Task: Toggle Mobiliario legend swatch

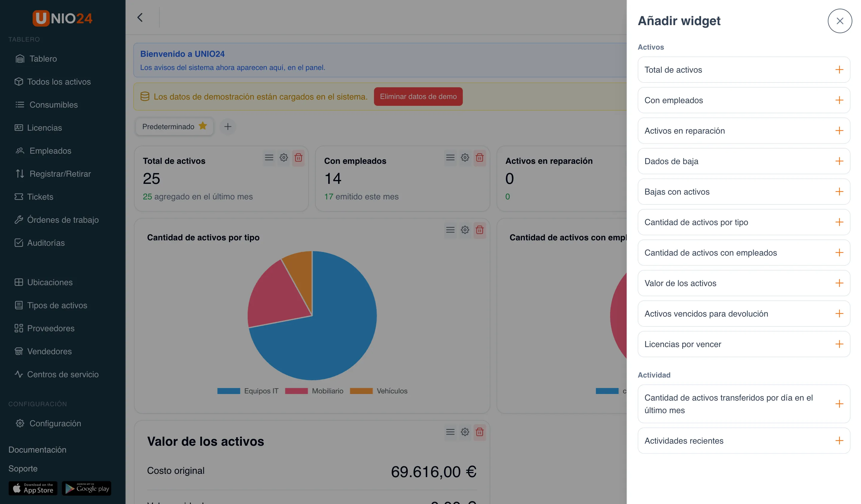Action: pos(296,391)
